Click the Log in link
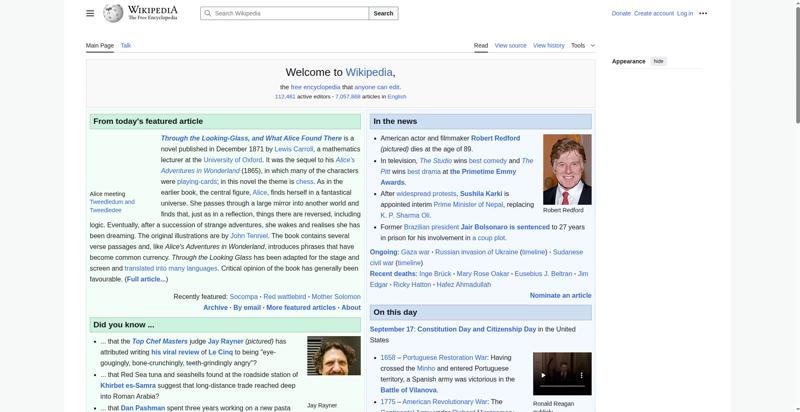 point(685,13)
